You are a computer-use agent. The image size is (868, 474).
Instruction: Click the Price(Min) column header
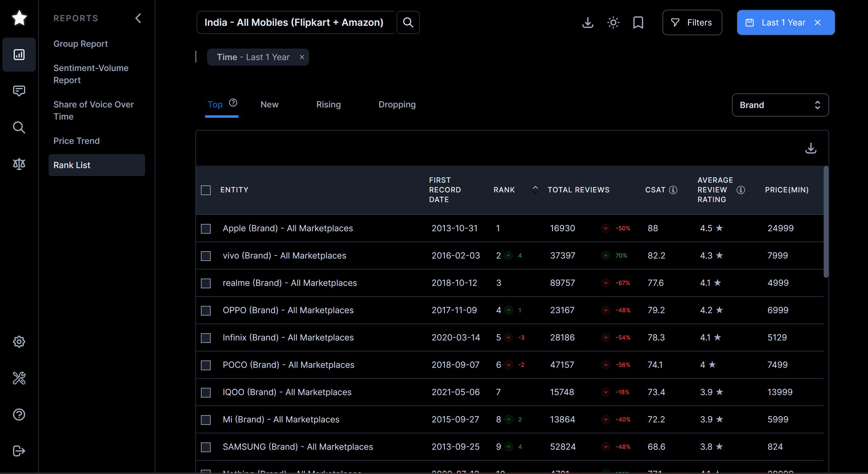(786, 190)
